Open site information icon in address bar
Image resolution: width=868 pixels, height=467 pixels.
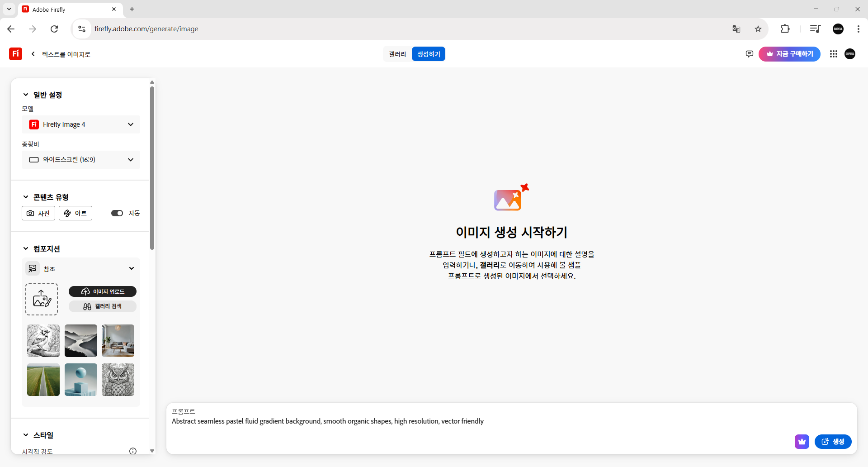coord(82,29)
